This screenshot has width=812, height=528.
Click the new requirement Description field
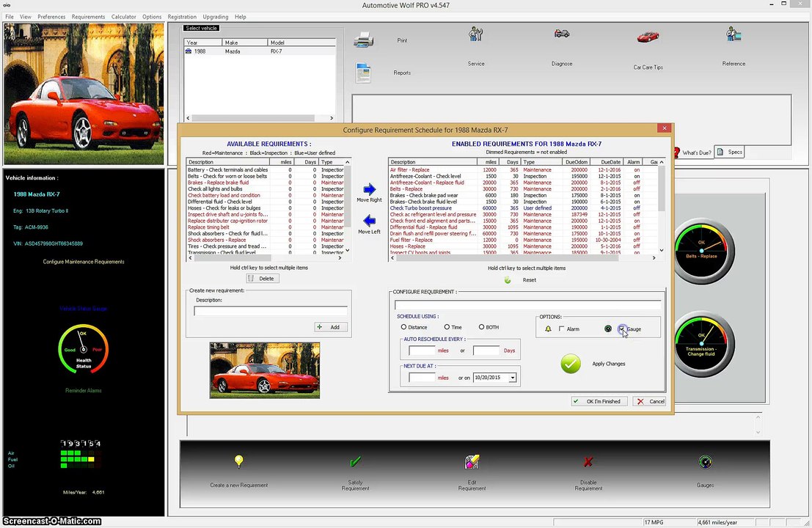pos(271,311)
